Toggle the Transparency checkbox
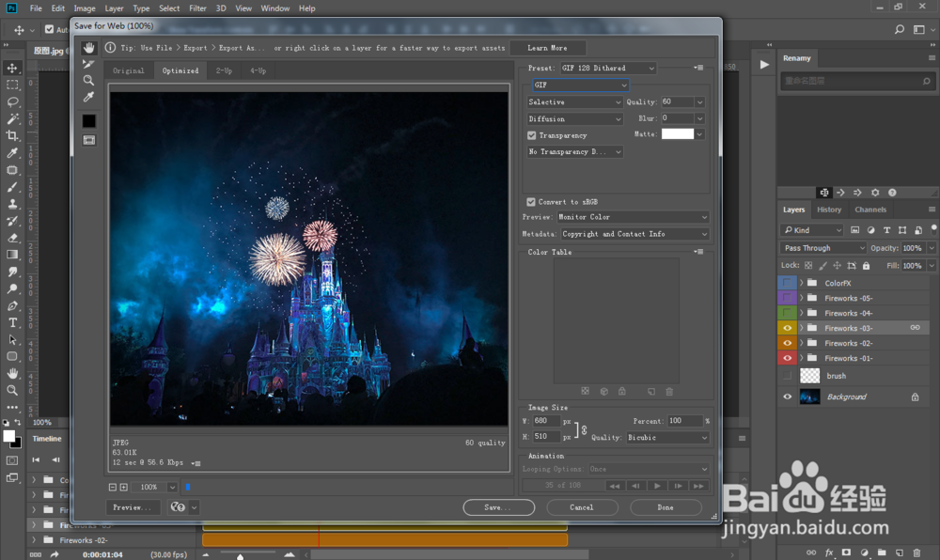The height and width of the screenshot is (560, 940). pos(532,135)
